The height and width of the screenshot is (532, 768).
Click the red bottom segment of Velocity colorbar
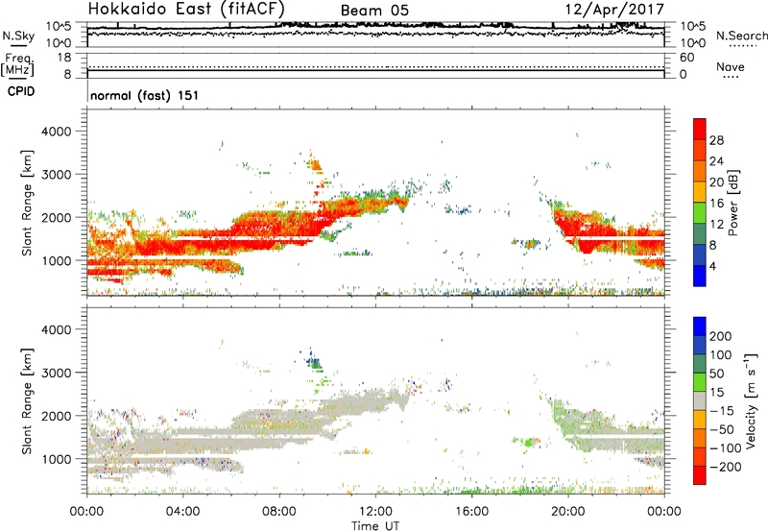(x=700, y=475)
